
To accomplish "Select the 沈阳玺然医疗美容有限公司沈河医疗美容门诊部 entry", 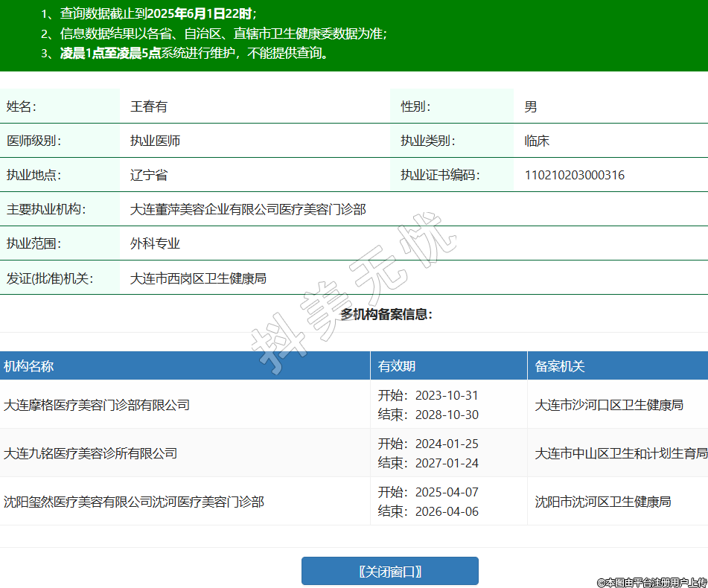I will click(x=134, y=502).
